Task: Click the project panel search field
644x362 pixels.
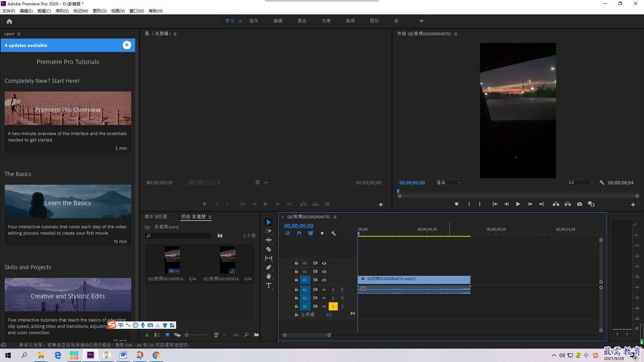Action: (x=178, y=236)
